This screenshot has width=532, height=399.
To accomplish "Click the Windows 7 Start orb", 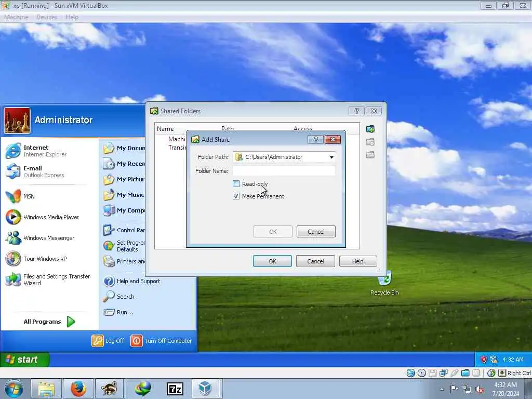I will click(14, 389).
